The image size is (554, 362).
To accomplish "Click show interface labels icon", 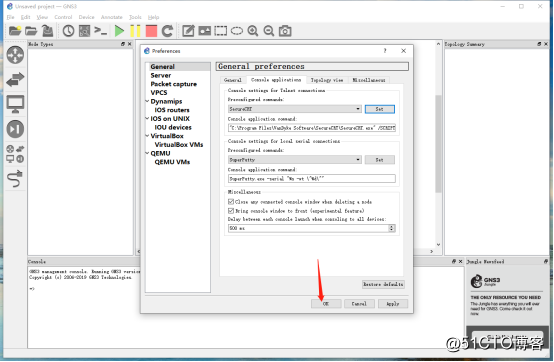I will coord(84,31).
